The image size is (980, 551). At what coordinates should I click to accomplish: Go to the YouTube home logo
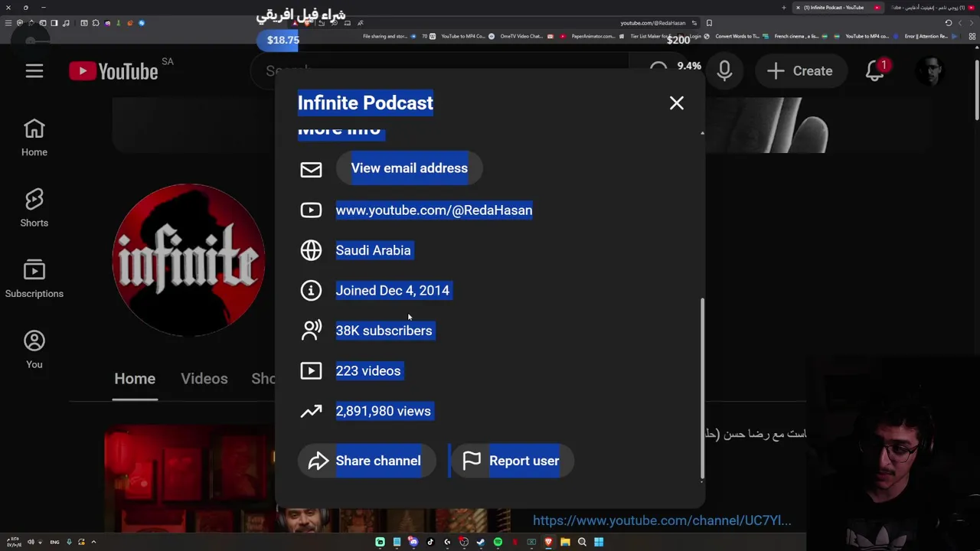(x=113, y=71)
